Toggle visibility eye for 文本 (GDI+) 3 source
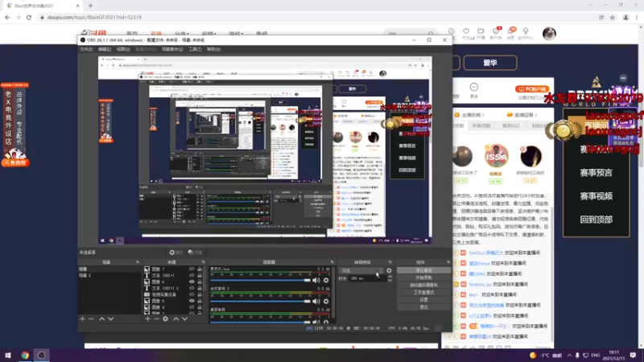The image size is (644, 362). [x=192, y=288]
